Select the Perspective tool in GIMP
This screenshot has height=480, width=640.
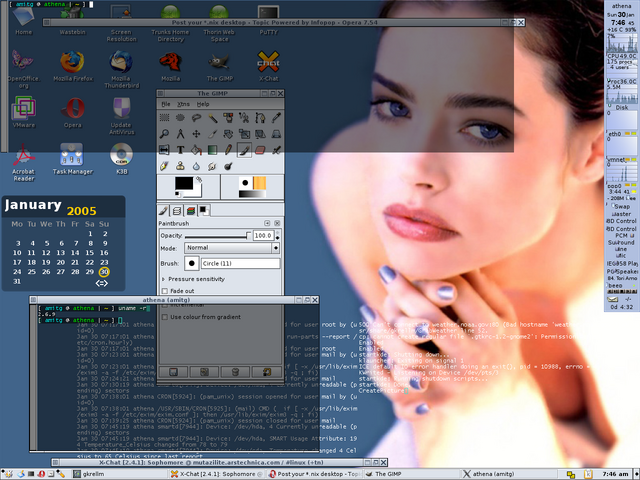coord(276,134)
